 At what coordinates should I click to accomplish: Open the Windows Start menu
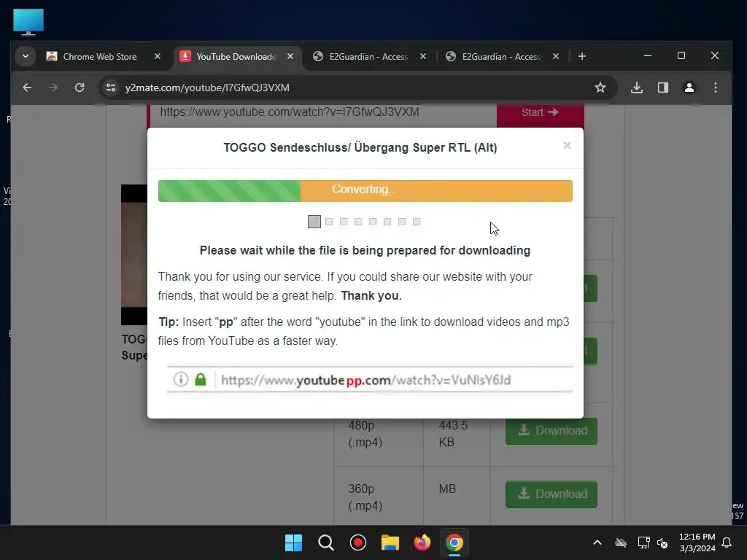point(293,542)
